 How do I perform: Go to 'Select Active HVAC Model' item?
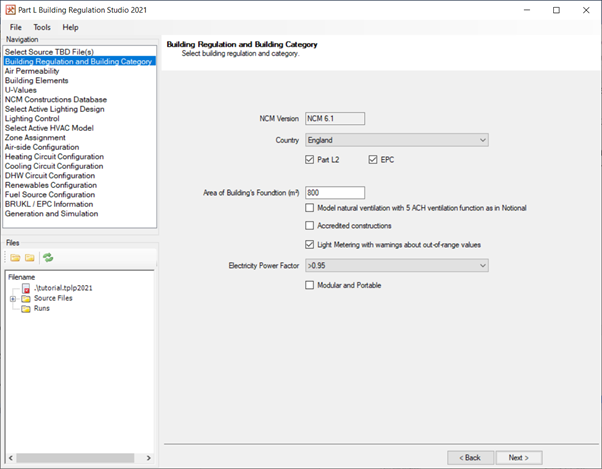point(49,128)
